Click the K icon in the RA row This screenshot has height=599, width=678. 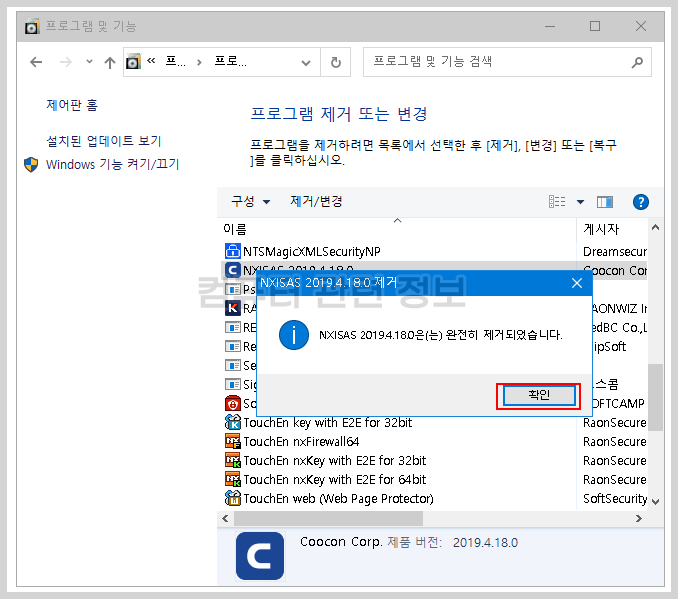[233, 308]
